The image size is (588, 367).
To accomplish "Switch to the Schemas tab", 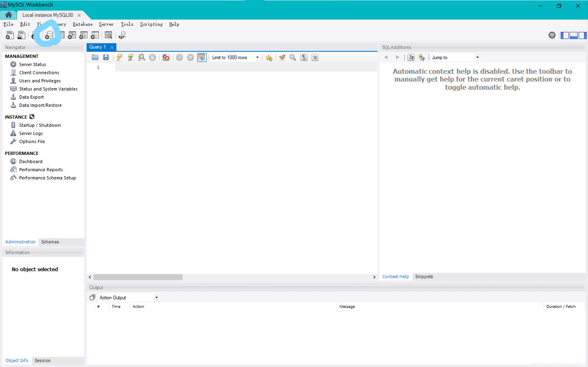I will (50, 242).
